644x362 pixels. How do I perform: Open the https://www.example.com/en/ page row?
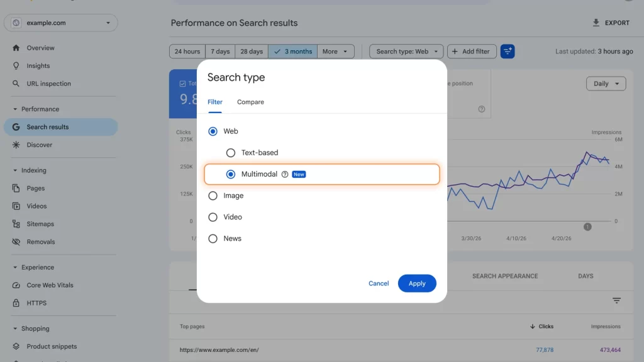401,350
